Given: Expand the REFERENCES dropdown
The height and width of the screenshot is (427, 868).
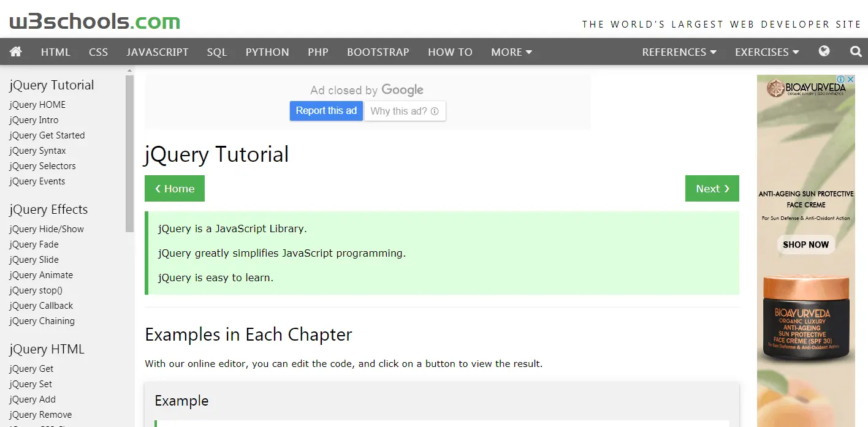Looking at the screenshot, I should click(x=679, y=52).
